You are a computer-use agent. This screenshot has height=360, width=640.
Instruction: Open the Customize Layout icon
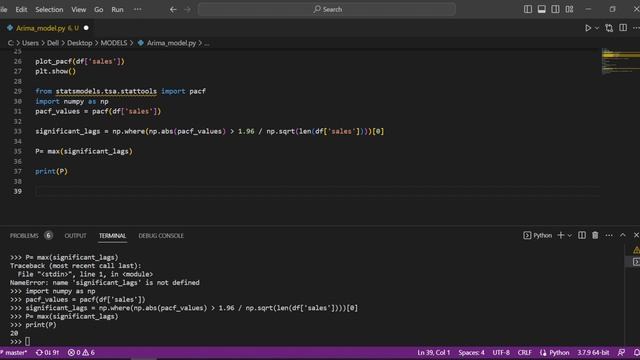tap(569, 9)
